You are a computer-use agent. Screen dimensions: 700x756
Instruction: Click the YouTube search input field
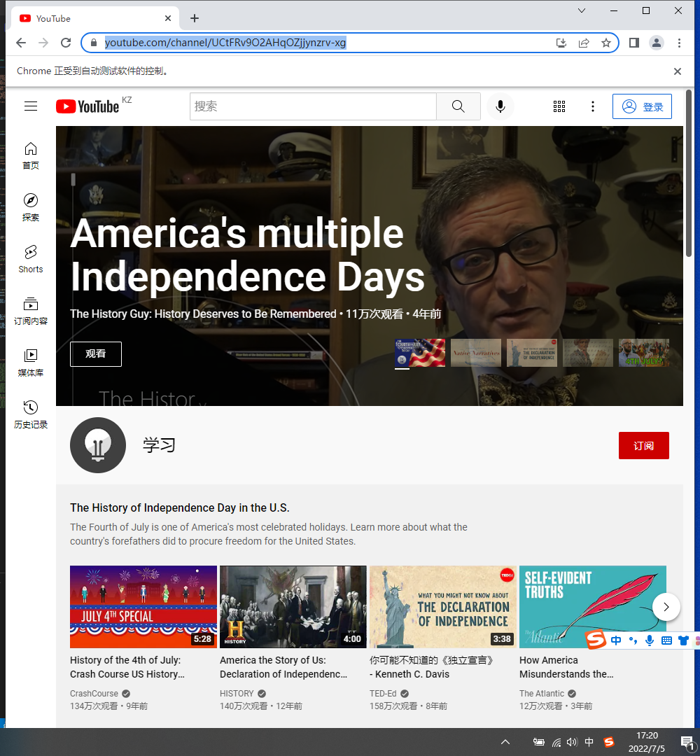313,106
